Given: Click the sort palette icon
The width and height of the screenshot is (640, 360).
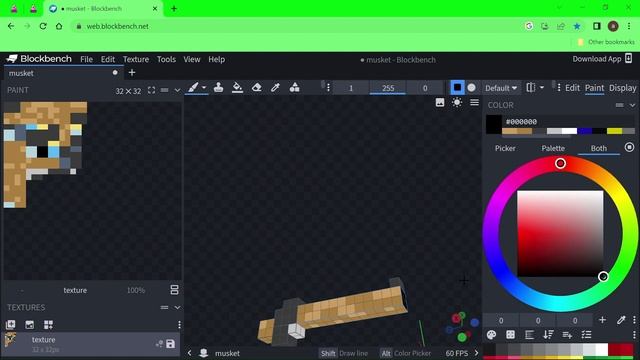Looking at the screenshot, I should [x=548, y=335].
